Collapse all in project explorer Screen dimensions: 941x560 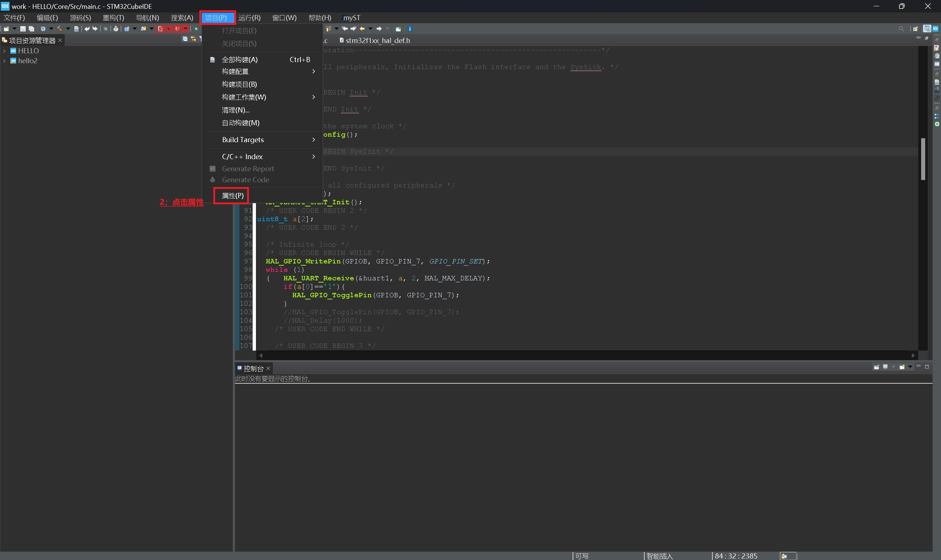(185, 39)
